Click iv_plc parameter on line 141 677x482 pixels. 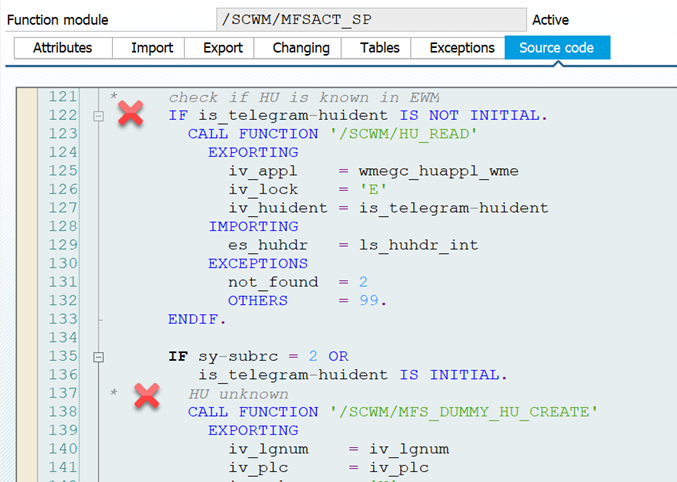point(258,468)
